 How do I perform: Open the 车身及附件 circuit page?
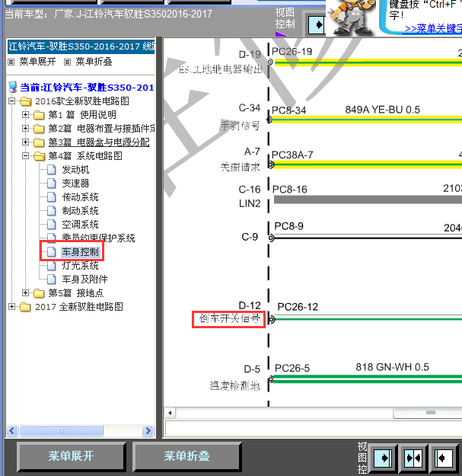coord(84,280)
